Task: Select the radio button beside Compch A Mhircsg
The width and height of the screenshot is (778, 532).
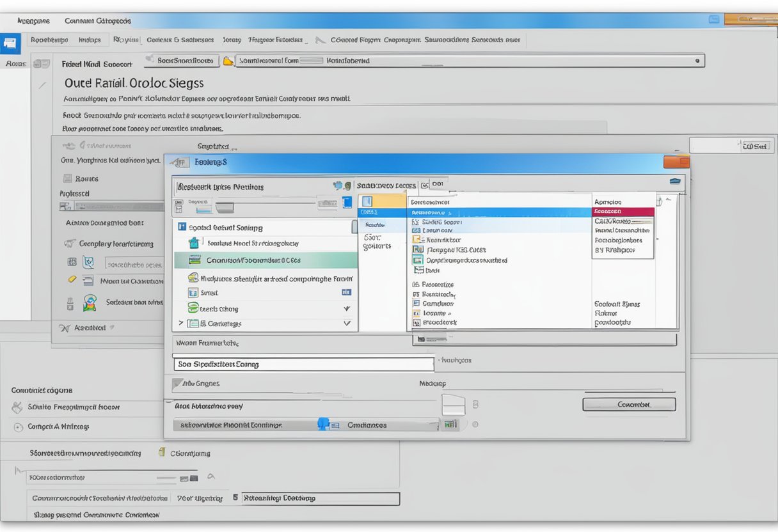Action: [x=17, y=426]
